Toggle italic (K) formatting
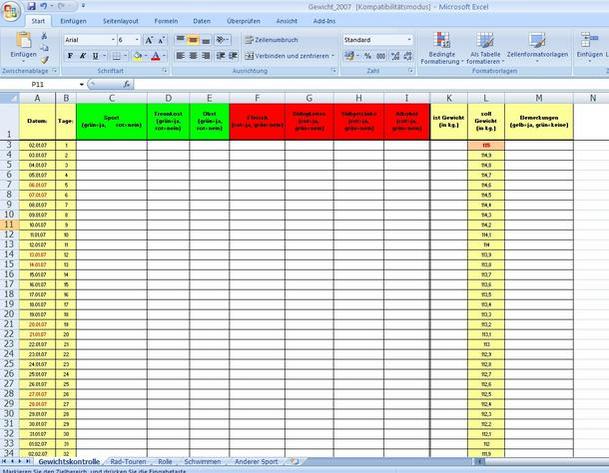 point(82,56)
